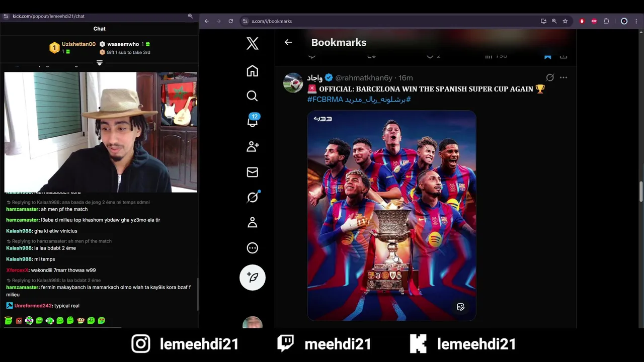Open the Profile person icon in X sidebar
644x362 pixels.
(x=253, y=223)
